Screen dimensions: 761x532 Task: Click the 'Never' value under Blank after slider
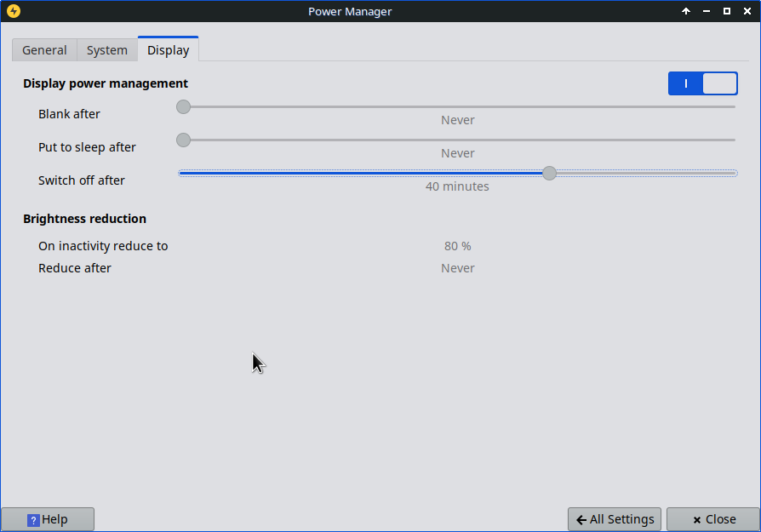click(458, 120)
